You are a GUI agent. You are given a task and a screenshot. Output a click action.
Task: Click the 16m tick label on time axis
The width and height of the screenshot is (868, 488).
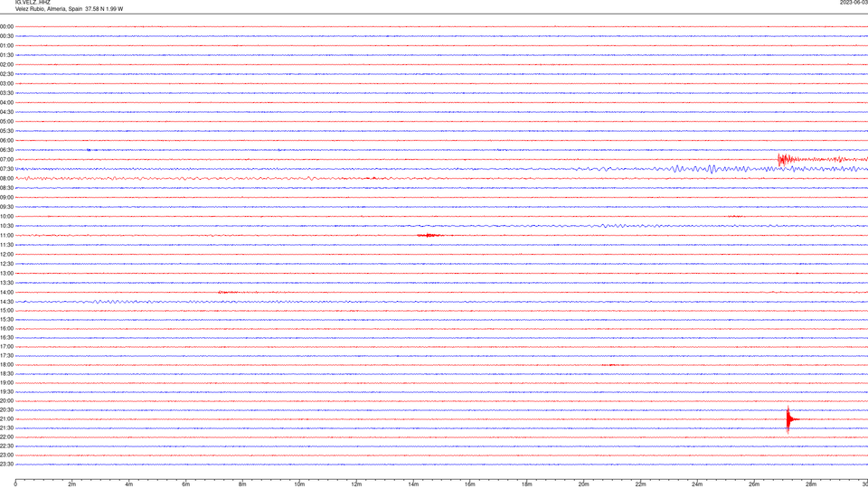tap(470, 484)
